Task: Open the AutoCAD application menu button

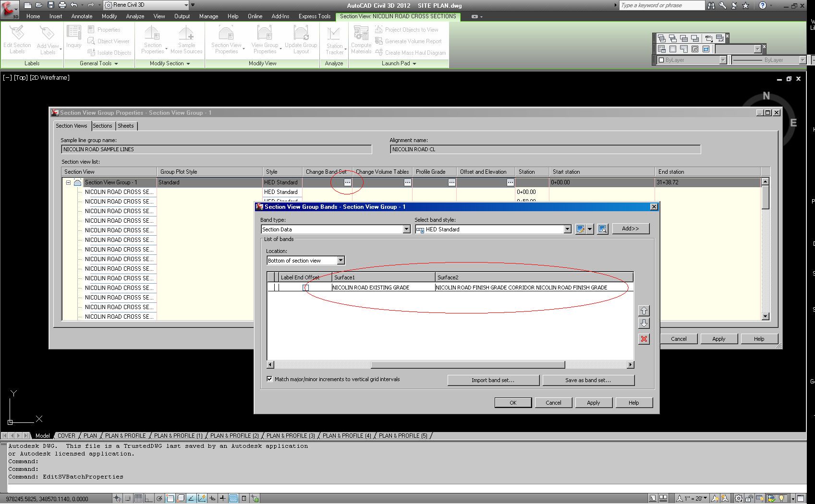Action: pos(9,9)
